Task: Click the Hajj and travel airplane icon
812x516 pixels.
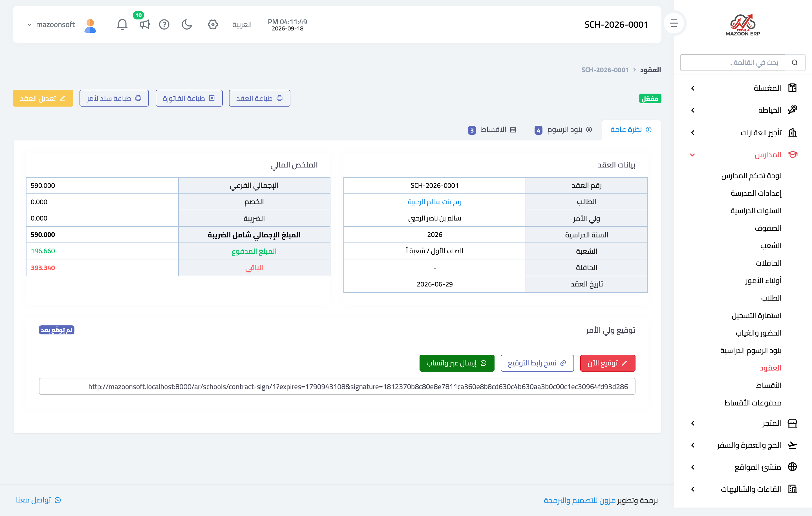Action: tap(792, 445)
